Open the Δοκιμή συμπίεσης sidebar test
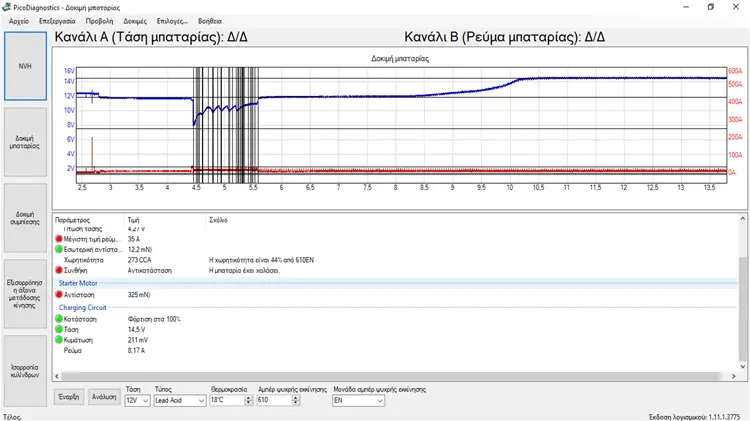This screenshot has width=750, height=421. [x=25, y=218]
